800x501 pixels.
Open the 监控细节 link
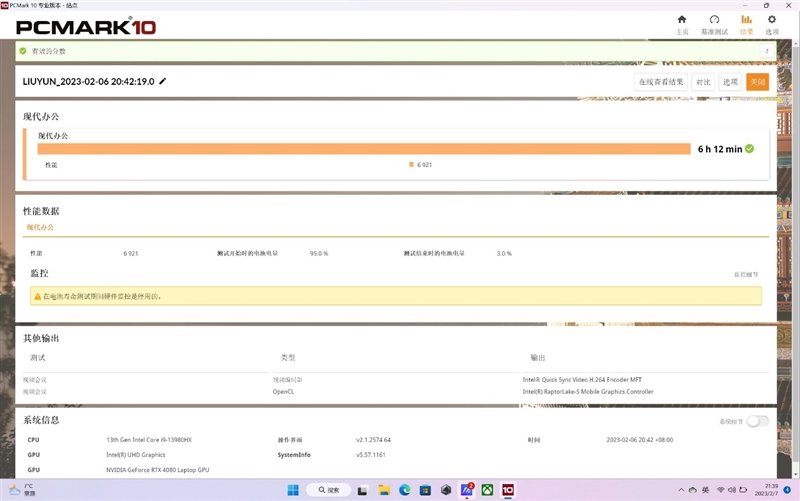[x=746, y=274]
